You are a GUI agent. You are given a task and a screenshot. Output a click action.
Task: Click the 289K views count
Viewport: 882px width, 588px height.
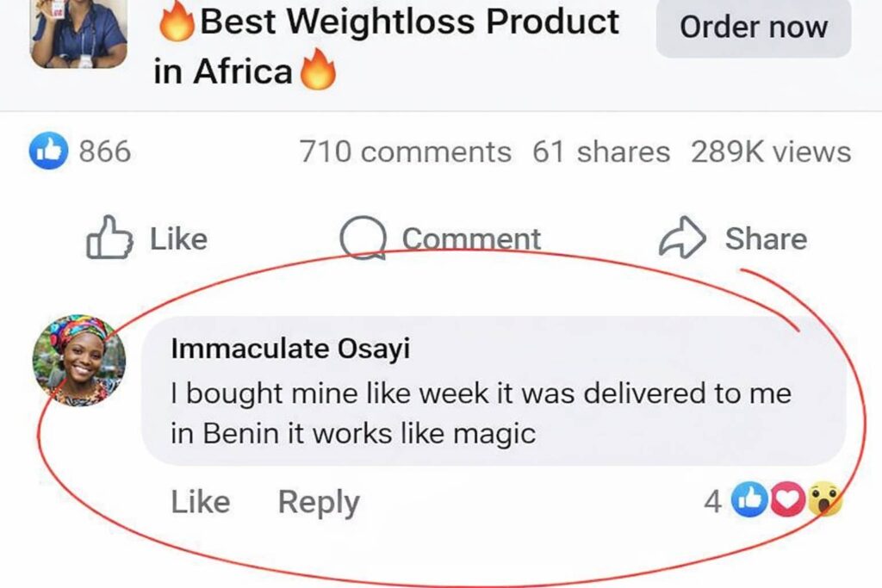coord(770,152)
